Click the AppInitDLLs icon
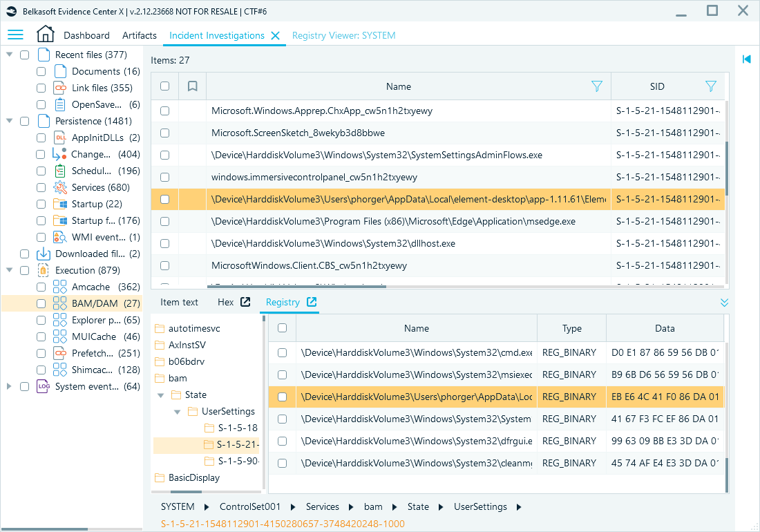 tap(59, 137)
